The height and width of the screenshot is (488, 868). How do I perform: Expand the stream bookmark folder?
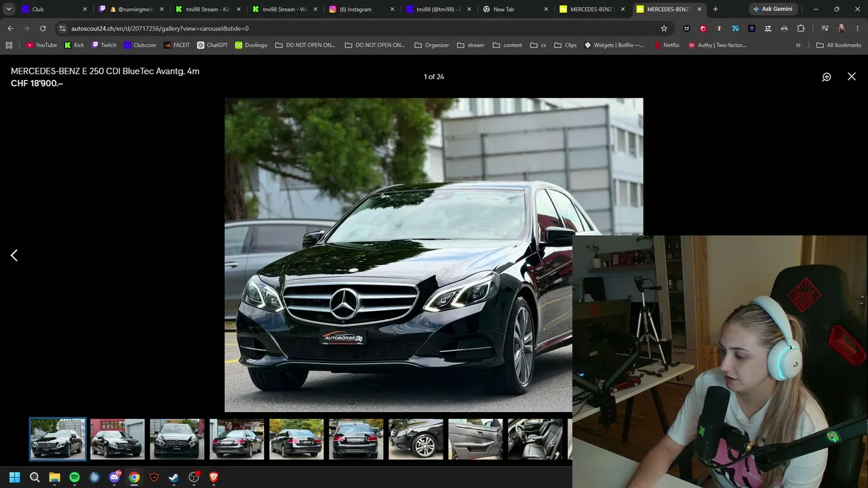[471, 45]
